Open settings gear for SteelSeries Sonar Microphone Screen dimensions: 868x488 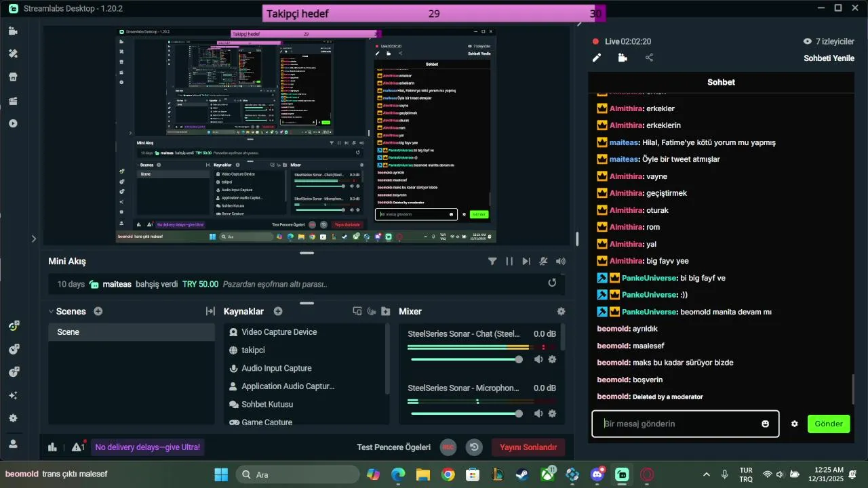[552, 413]
